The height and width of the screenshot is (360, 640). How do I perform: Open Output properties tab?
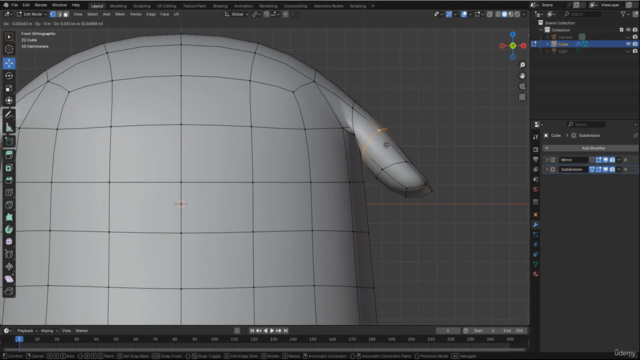tap(536, 160)
